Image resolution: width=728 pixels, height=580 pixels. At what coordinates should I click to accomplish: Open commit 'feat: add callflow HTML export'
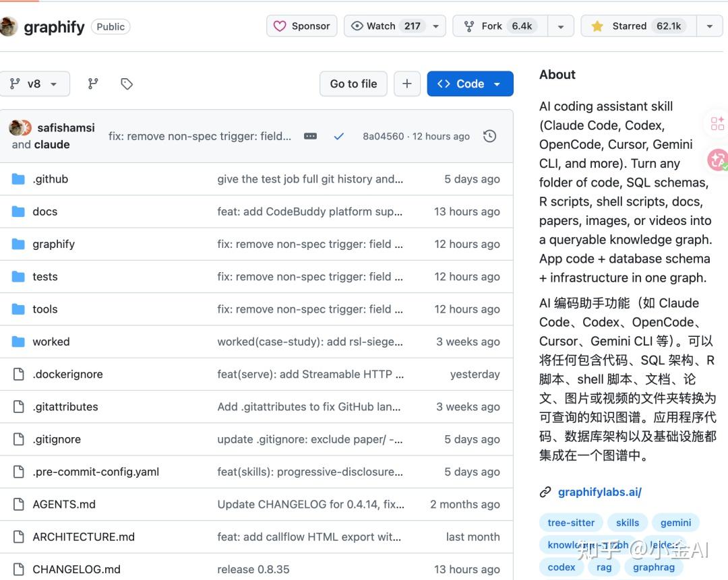309,537
